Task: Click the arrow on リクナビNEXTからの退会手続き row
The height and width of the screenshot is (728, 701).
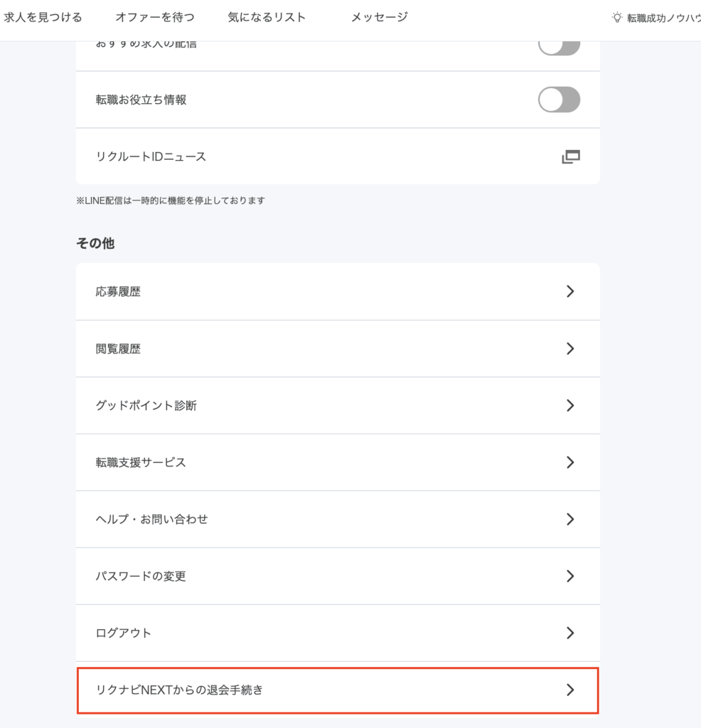Action: pyautogui.click(x=570, y=690)
